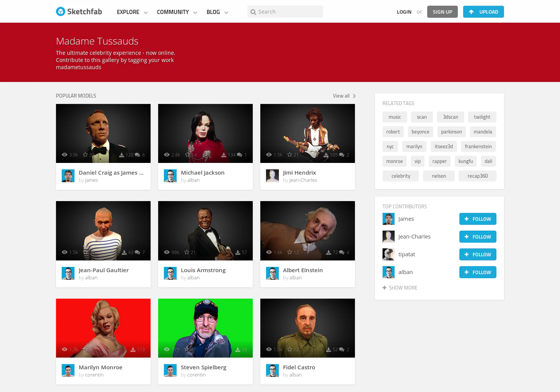Expand Show More contributors
The height and width of the screenshot is (392, 560).
click(x=400, y=288)
